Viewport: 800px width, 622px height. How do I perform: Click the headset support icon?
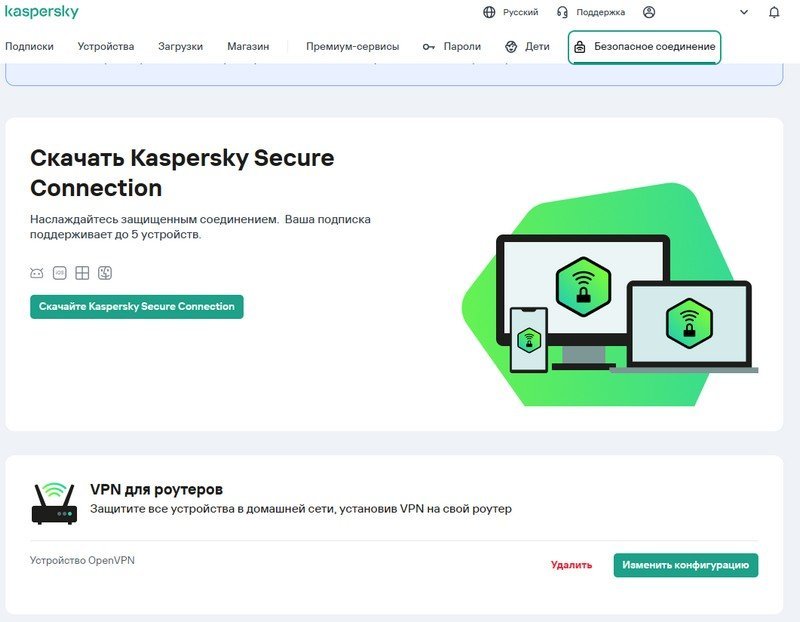pos(563,12)
